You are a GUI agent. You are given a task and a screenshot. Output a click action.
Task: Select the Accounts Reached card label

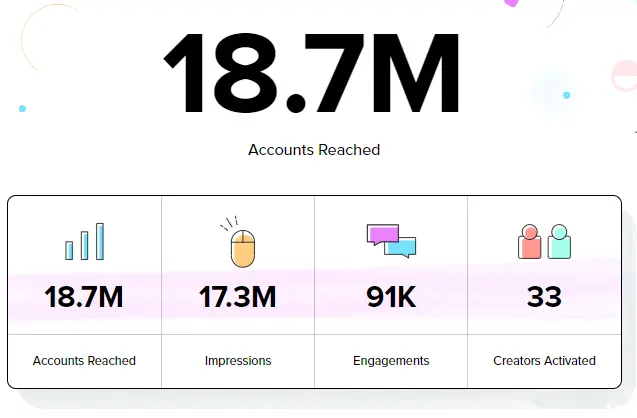point(84,360)
